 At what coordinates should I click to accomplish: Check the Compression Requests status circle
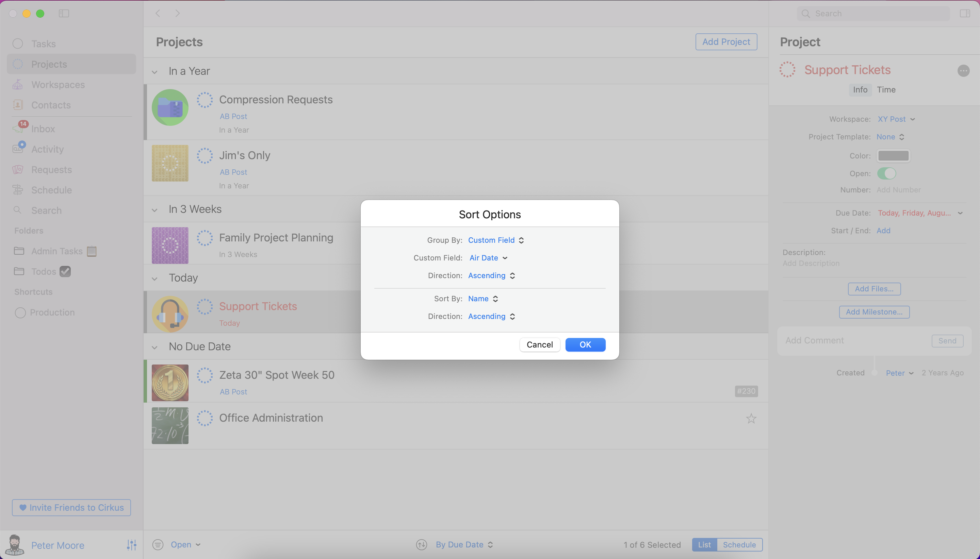click(x=205, y=100)
